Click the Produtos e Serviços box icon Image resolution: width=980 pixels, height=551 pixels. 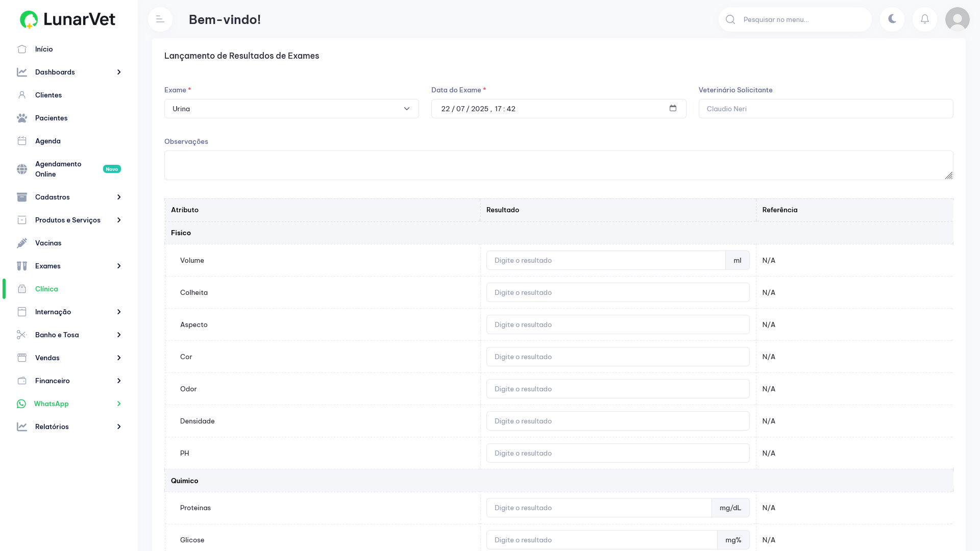coord(22,220)
